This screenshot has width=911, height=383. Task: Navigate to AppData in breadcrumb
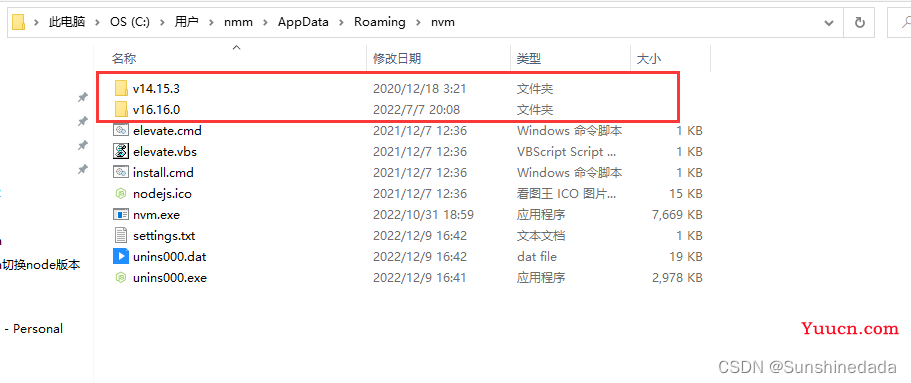coord(303,22)
